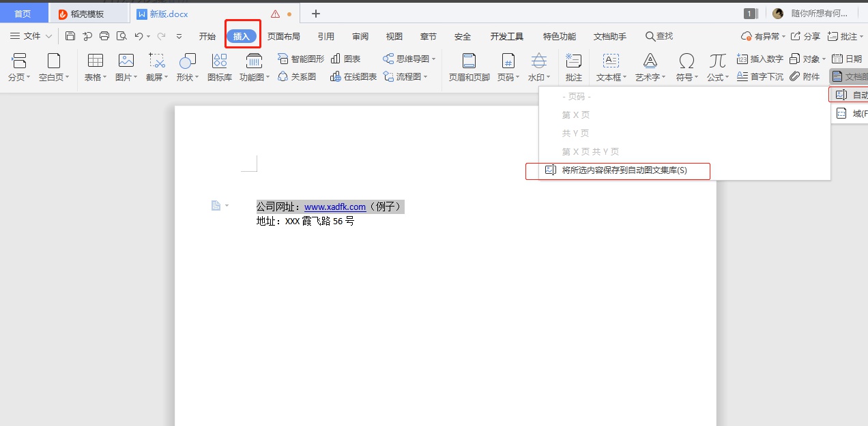Open the 批注 dropdown in top right
The image size is (868, 426).
pos(846,36)
